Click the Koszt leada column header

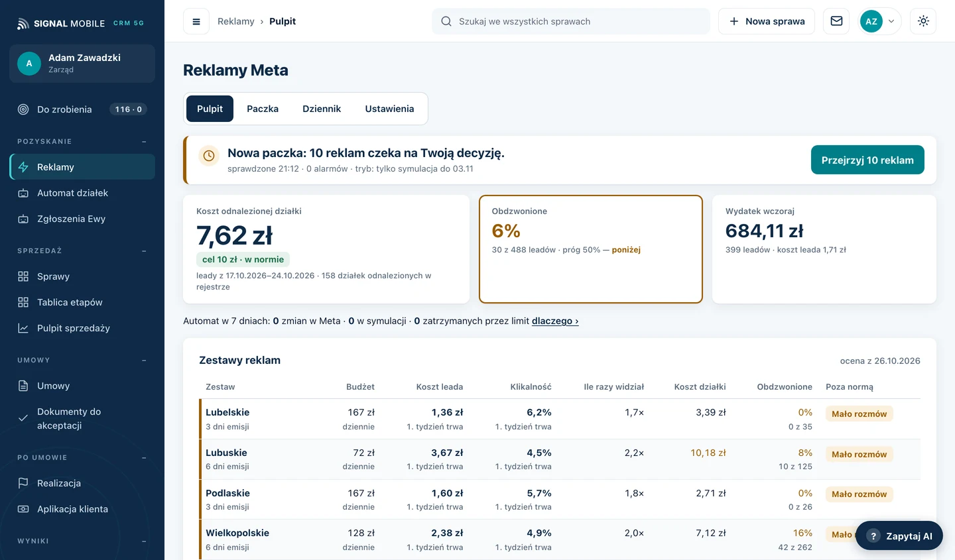(x=440, y=387)
